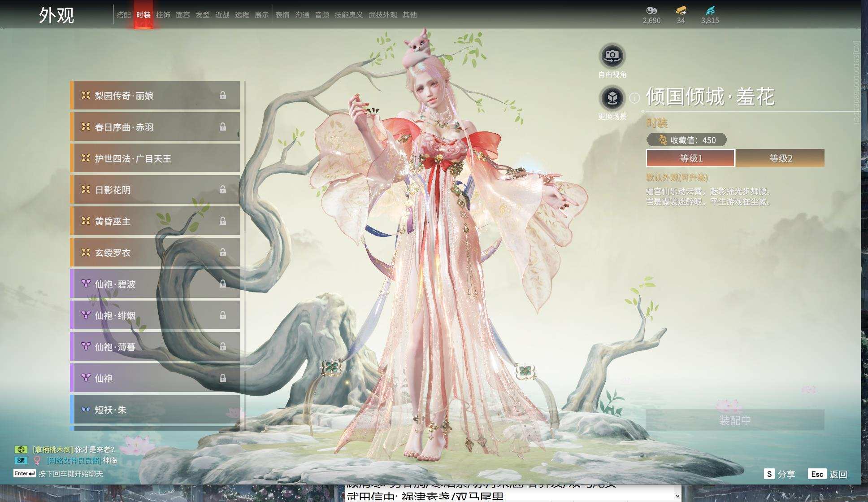
Task: Open the 展示 tab
Action: point(262,15)
